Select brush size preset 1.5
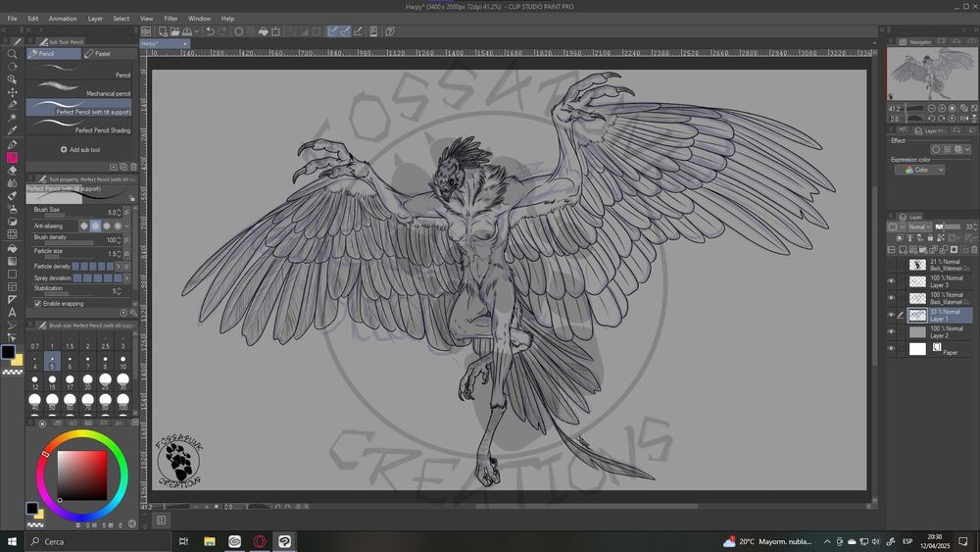Image resolution: width=980 pixels, height=552 pixels. click(x=70, y=342)
